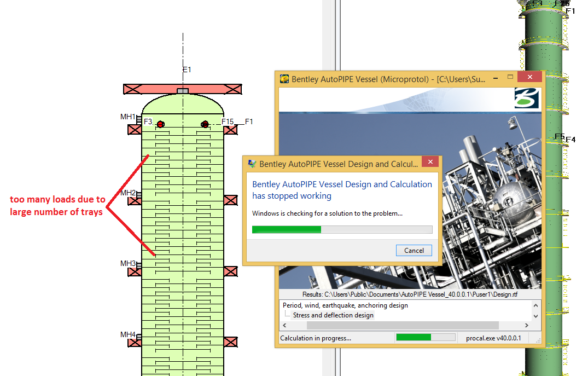The height and width of the screenshot is (376, 588).
Task: Click the results list scroll up arrow
Action: [536, 305]
